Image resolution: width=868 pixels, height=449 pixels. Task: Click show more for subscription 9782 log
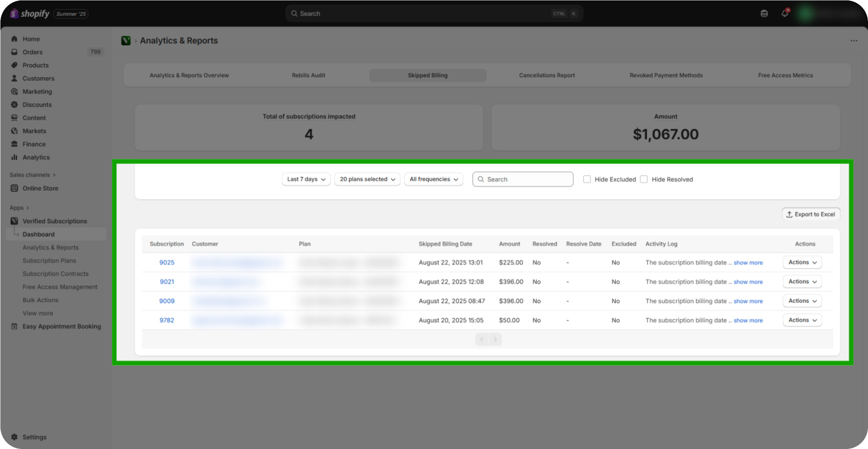coord(748,320)
